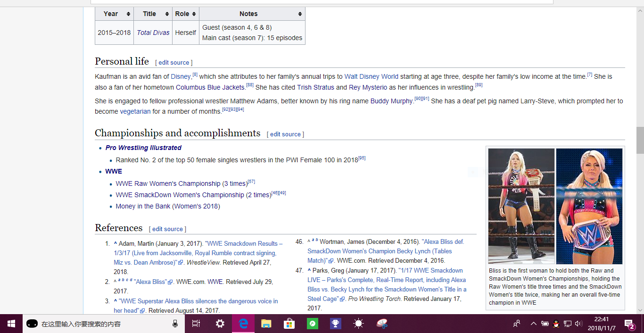Open the Columbus Blue Jackets link
This screenshot has width=644, height=333.
click(210, 87)
